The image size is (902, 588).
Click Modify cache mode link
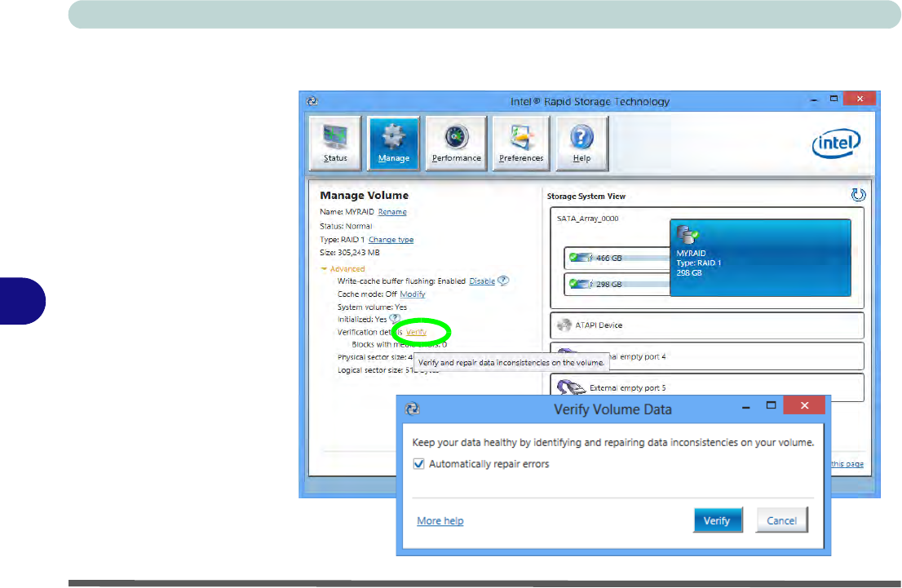coord(413,294)
